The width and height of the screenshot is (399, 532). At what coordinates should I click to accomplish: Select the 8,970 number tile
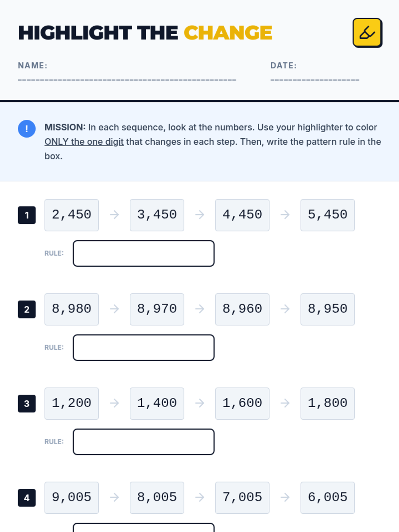point(157,309)
